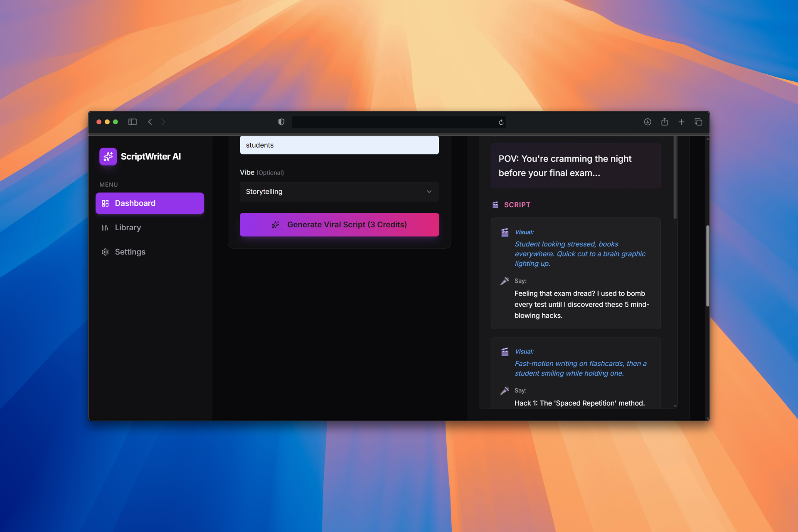Select Dashboard in the MENU list
The image size is (798, 532).
point(135,203)
